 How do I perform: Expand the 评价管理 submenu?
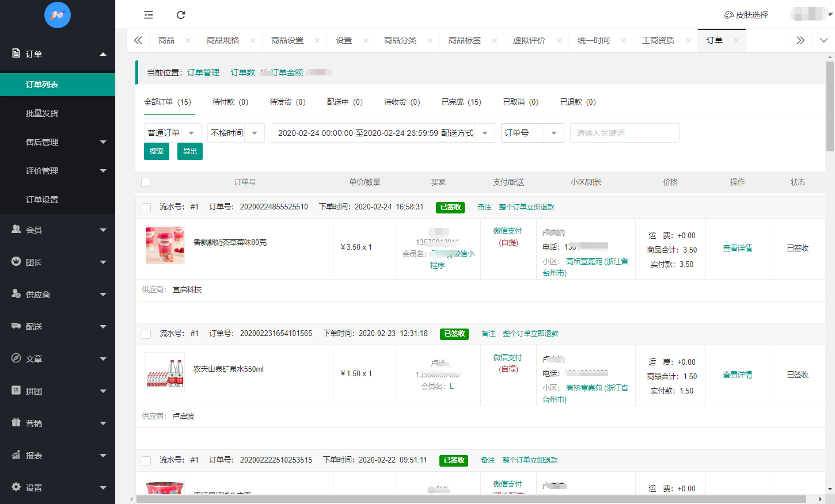103,171
